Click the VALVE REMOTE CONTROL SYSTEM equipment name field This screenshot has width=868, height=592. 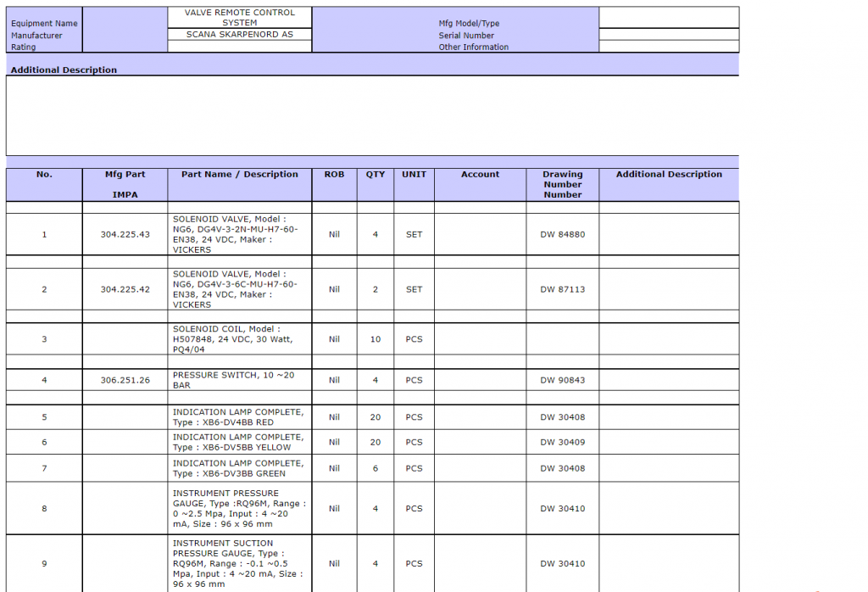pos(240,18)
